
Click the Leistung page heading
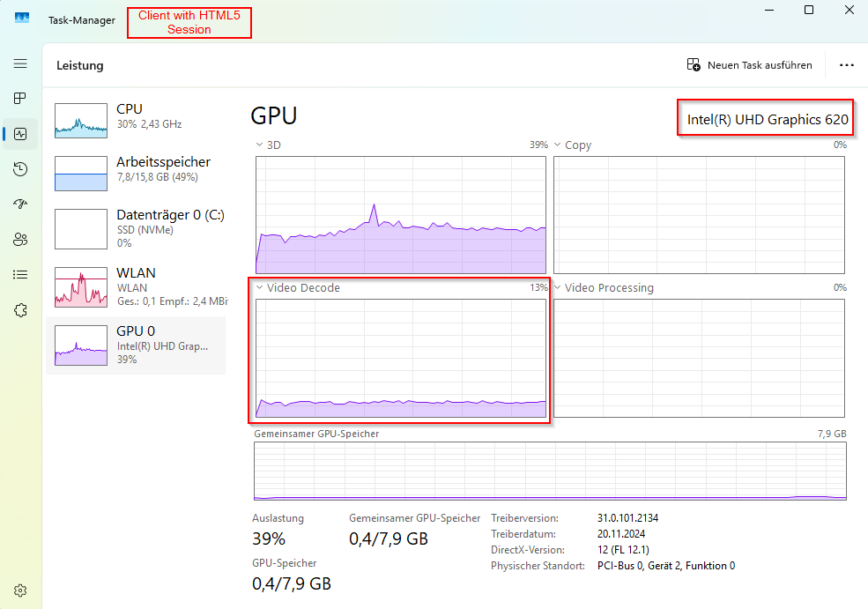click(x=79, y=65)
